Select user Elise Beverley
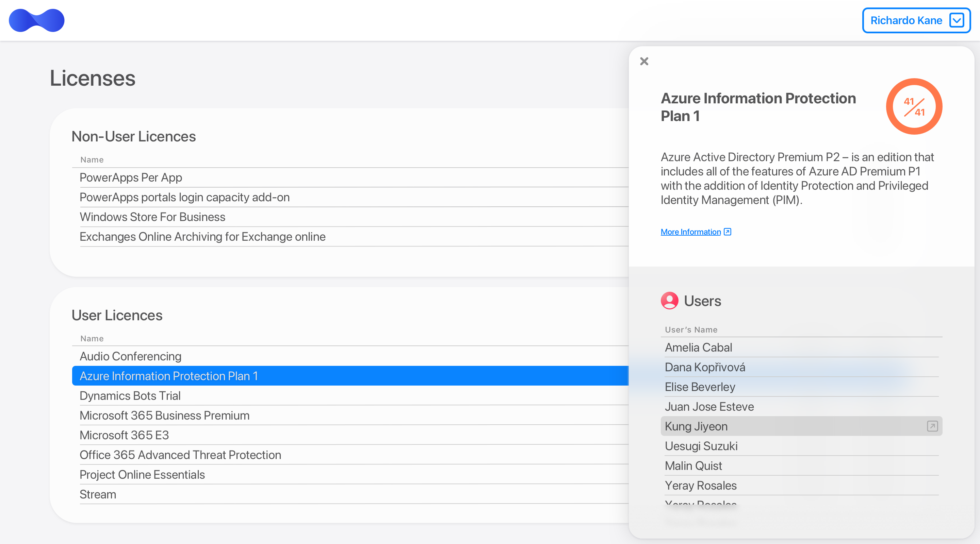 click(801, 387)
